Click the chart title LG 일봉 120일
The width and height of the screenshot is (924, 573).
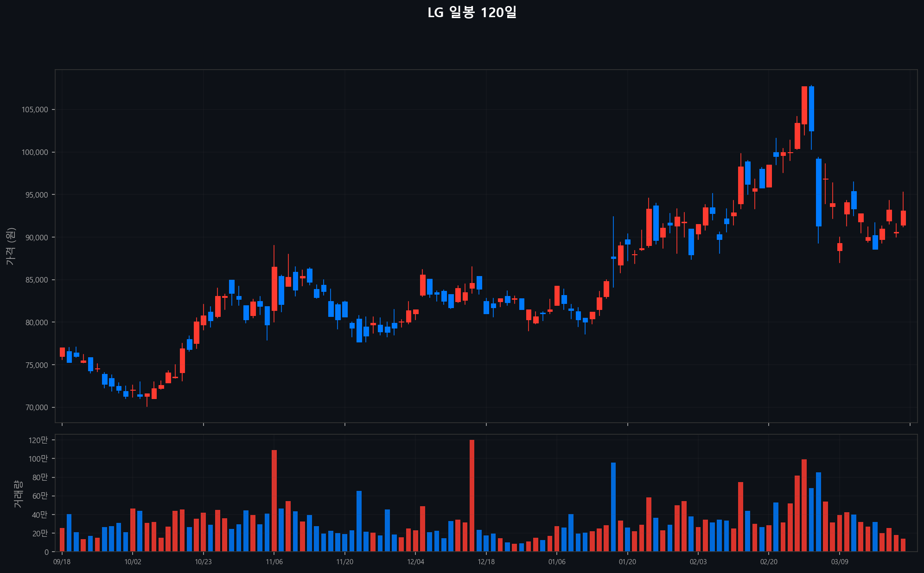(472, 13)
